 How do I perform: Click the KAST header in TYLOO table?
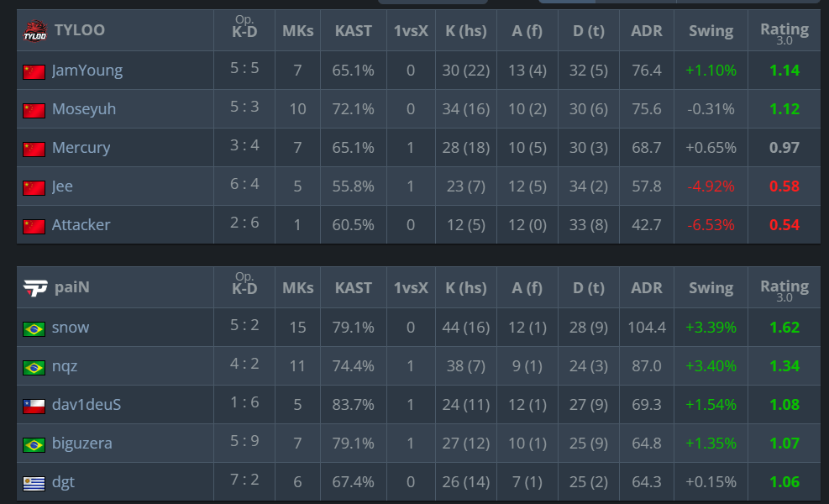click(353, 31)
